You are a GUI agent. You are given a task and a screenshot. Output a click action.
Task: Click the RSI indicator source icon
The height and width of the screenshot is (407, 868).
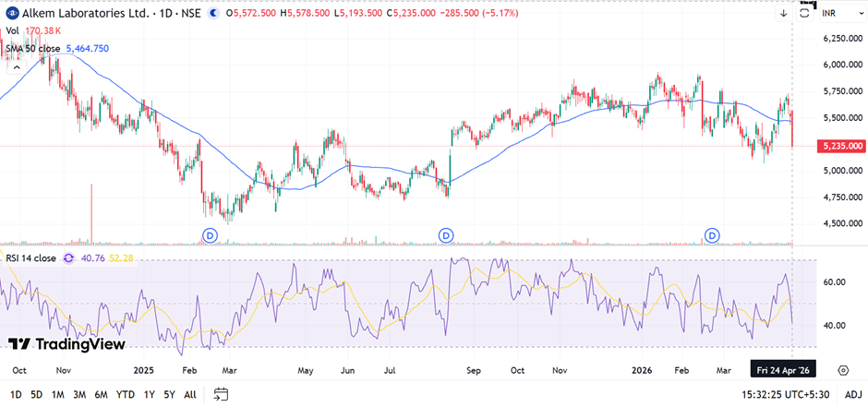tap(68, 258)
